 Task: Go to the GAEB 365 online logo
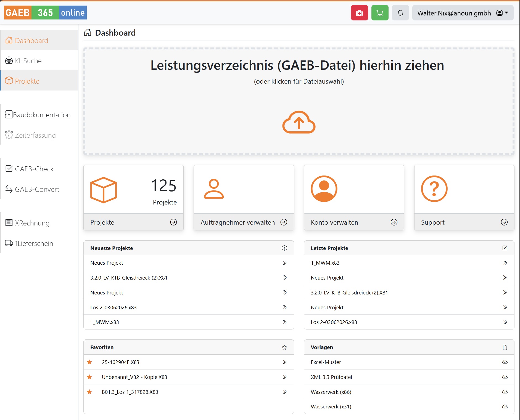45,13
